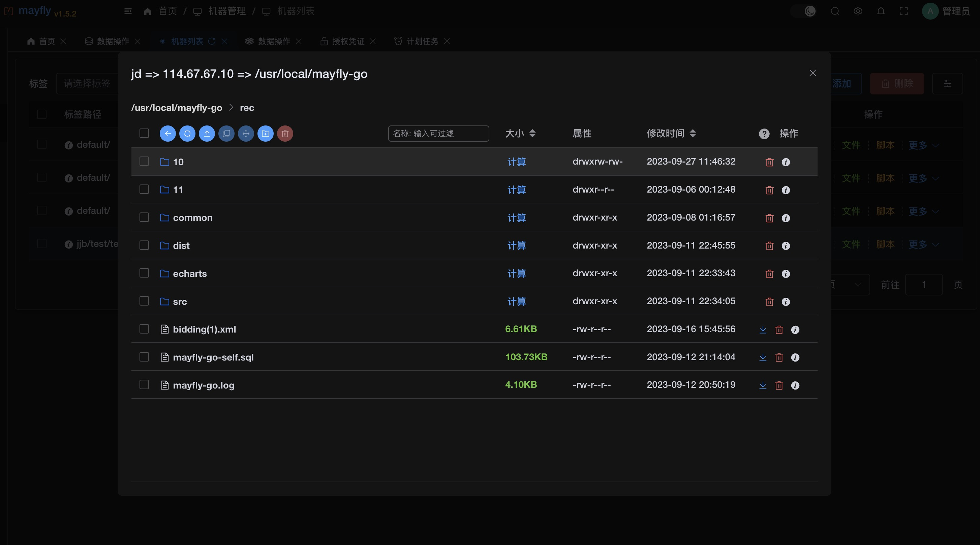Delete selected files in toolbar
The height and width of the screenshot is (545, 980).
pos(285,134)
